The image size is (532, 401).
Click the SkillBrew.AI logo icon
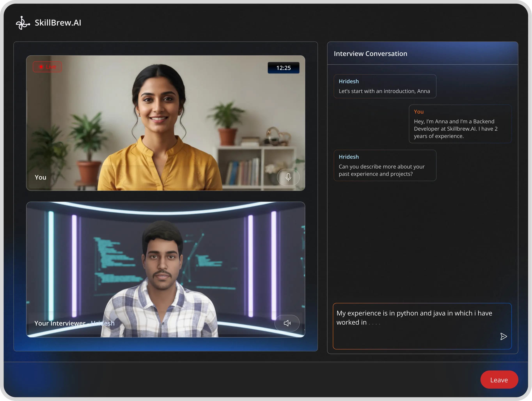(x=22, y=23)
